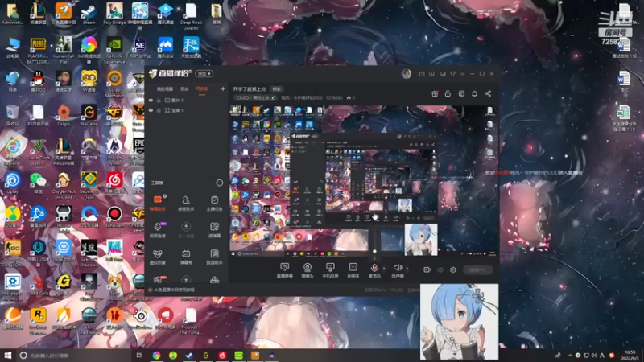The width and height of the screenshot is (644, 362).
Task: Click the room lock icon in header
Action: click(448, 93)
